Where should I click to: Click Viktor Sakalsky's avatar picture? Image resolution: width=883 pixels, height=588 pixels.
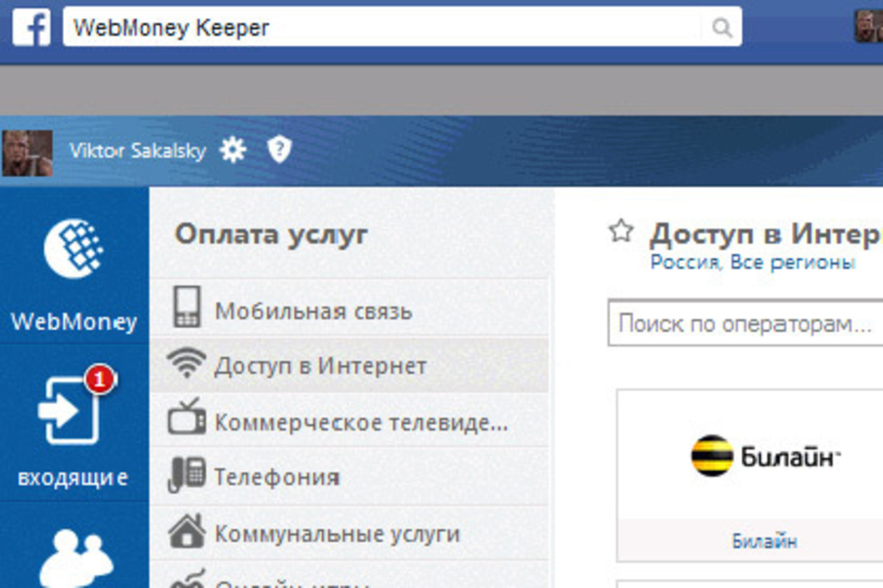[x=27, y=153]
